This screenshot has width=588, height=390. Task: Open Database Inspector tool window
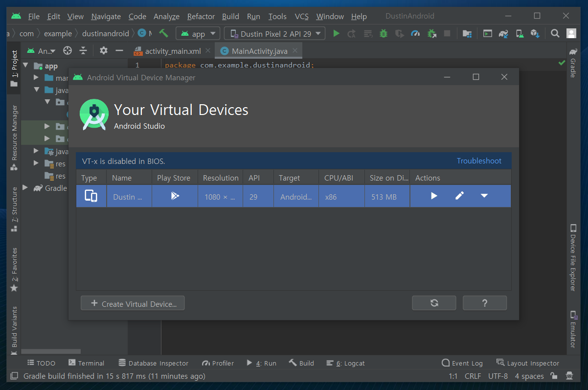(153, 363)
